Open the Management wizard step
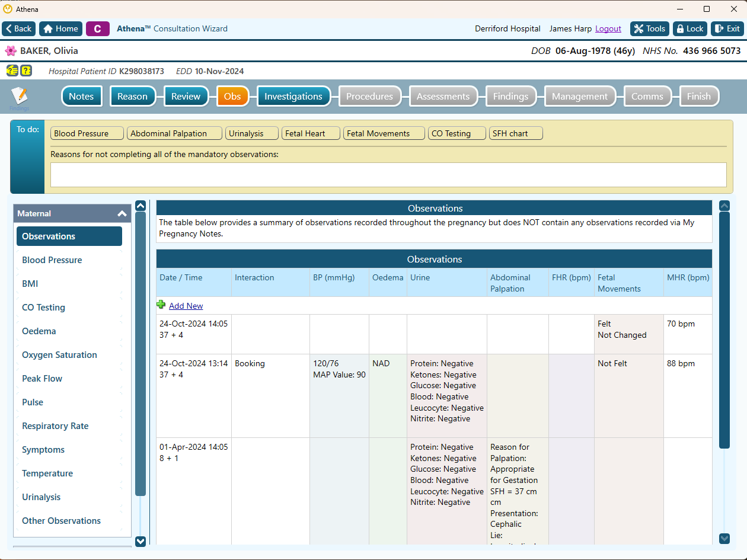 (x=580, y=97)
